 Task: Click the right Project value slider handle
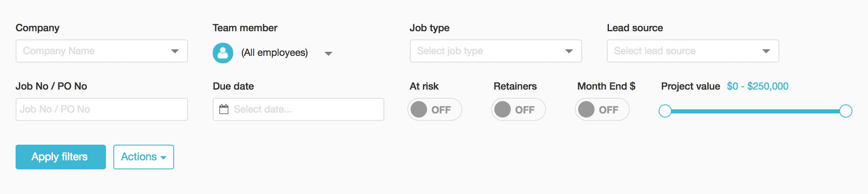point(846,111)
